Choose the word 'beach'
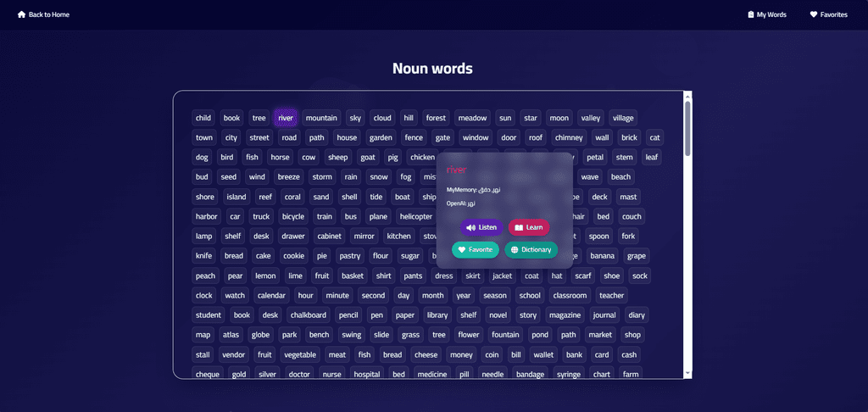Viewport: 868px width, 412px height. click(x=620, y=177)
